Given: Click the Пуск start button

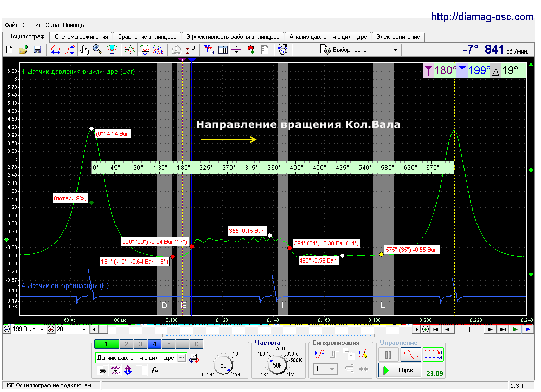Looking at the screenshot, I should [x=400, y=370].
